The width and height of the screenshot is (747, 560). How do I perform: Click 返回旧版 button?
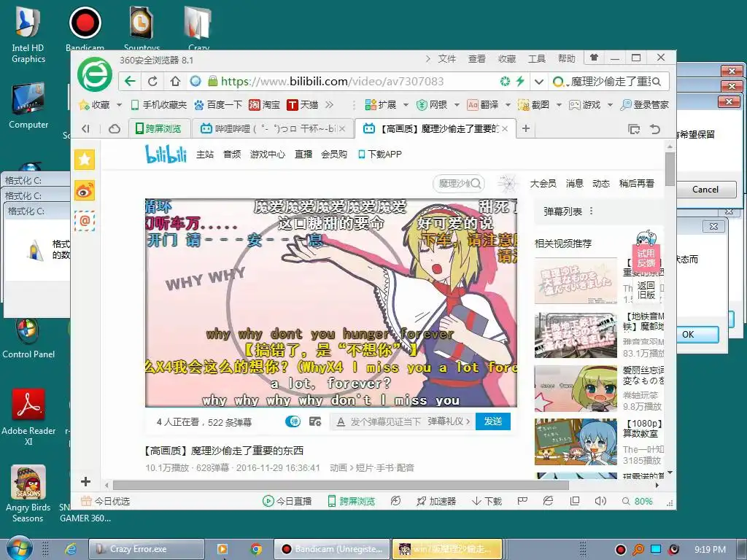(x=646, y=289)
